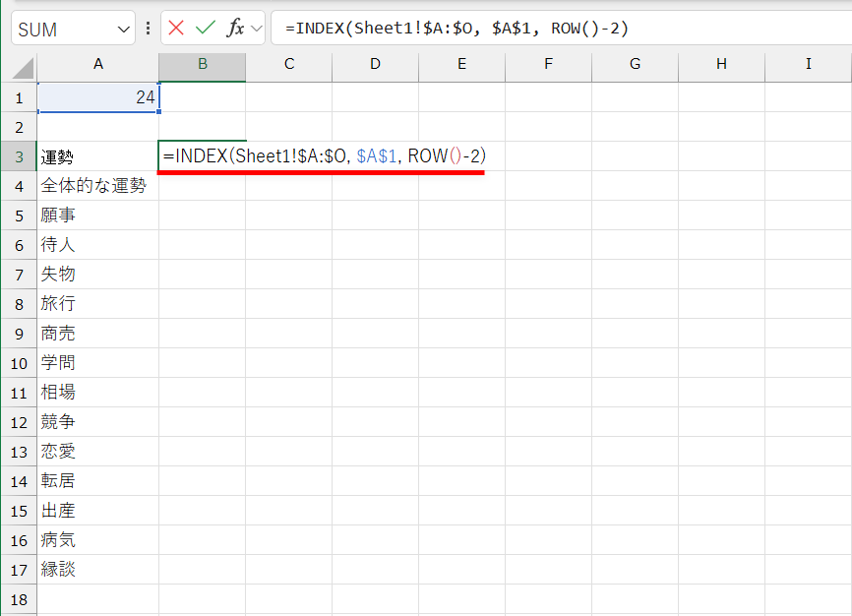Viewport: 852px width, 616px height.
Task: Select cell A1 containing 24
Action: click(97, 97)
